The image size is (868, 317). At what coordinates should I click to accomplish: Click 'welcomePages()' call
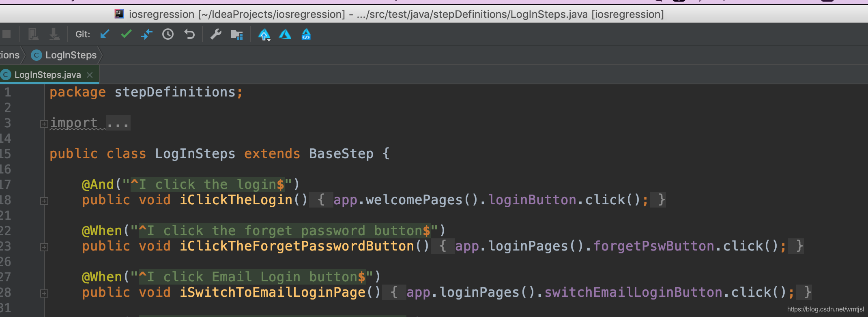[422, 200]
